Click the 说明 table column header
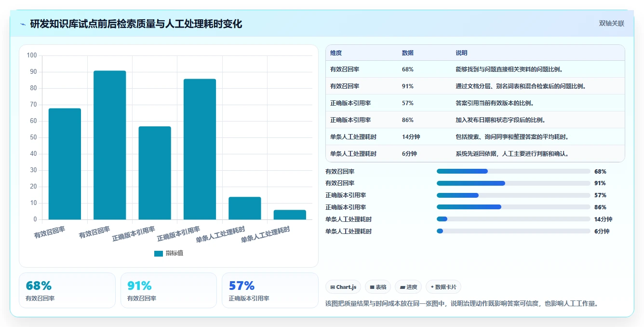Viewport: 644px width, 327px height. point(461,53)
